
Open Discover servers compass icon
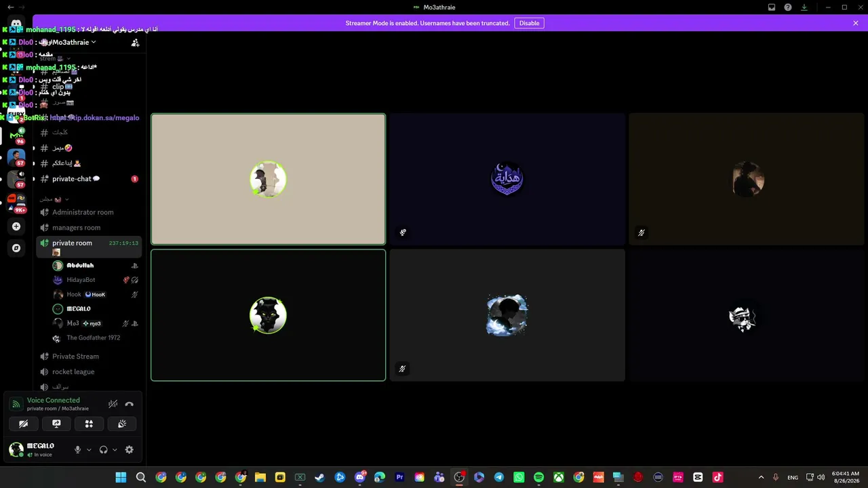[x=16, y=248]
